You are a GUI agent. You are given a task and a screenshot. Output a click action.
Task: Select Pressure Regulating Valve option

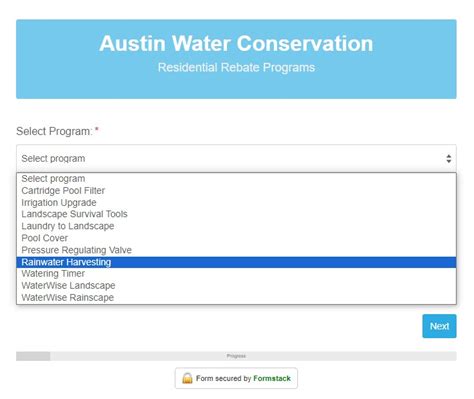[x=236, y=250]
